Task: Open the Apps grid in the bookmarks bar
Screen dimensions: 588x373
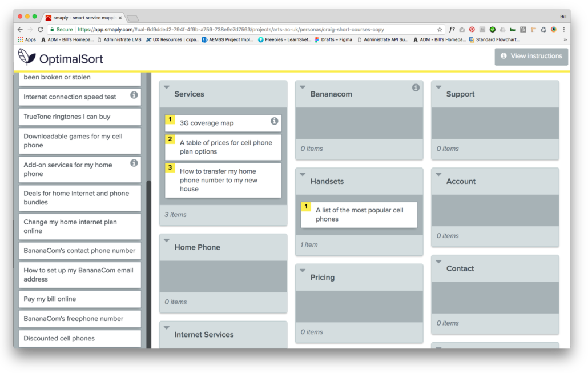Action: point(27,39)
